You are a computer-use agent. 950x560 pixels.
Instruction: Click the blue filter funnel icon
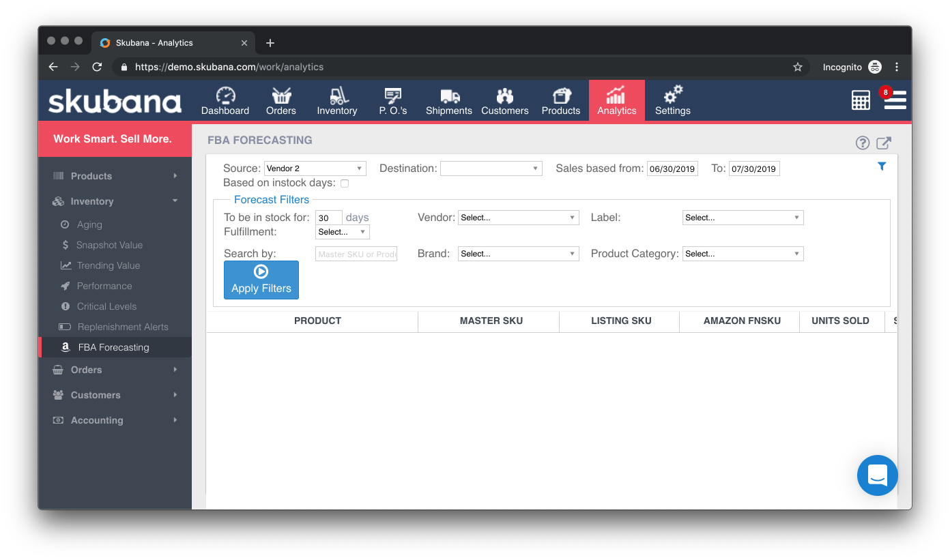click(882, 166)
